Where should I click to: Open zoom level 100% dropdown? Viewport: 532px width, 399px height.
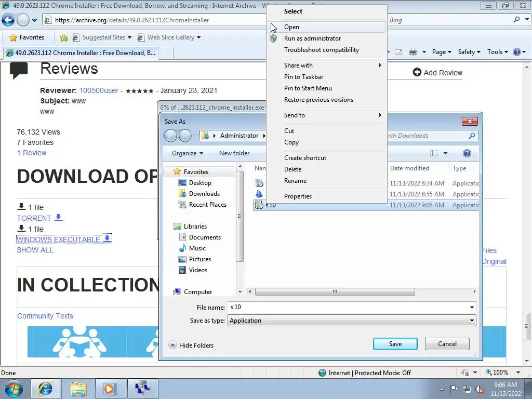[518, 373]
